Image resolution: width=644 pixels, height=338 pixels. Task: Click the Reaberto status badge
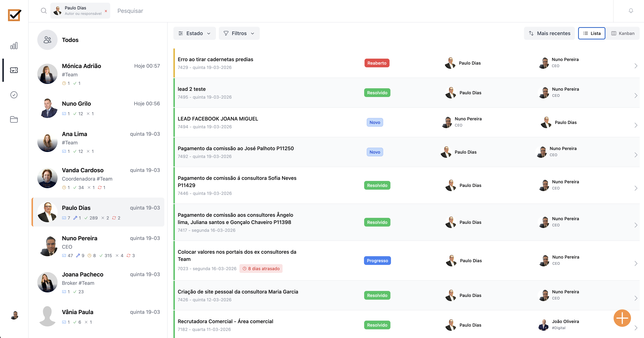377,63
